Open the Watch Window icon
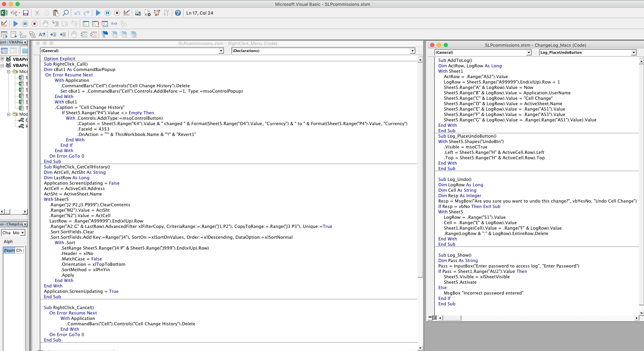644x351 pixels. pos(105,24)
